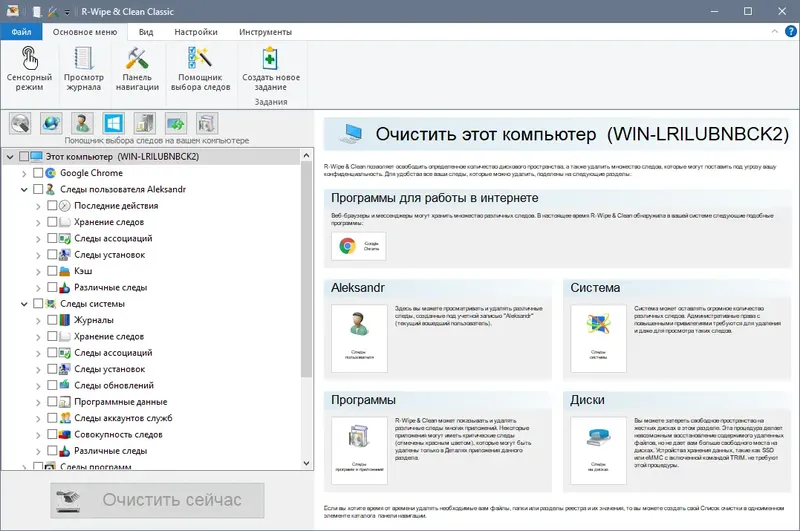Switch to the Основное меню tab
The width and height of the screenshot is (800, 531).
[85, 32]
